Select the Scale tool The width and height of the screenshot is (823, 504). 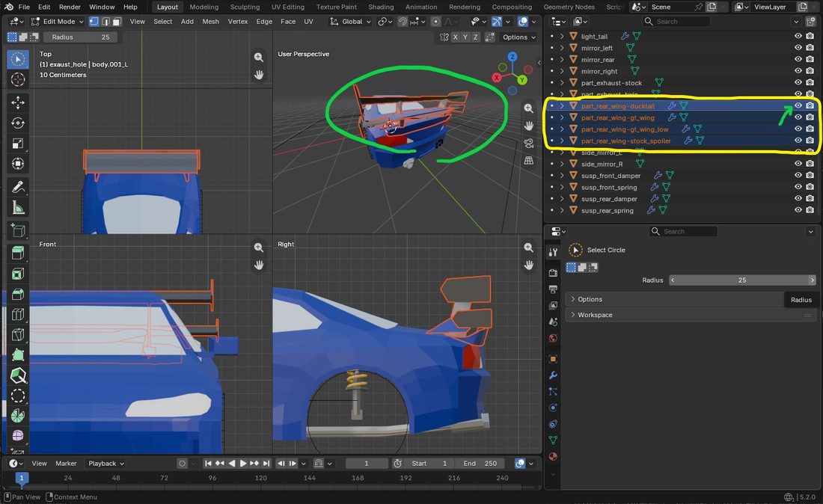18,143
